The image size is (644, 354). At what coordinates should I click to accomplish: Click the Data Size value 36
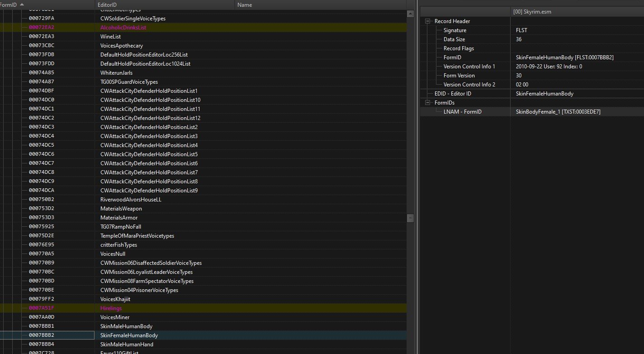pyautogui.click(x=519, y=39)
